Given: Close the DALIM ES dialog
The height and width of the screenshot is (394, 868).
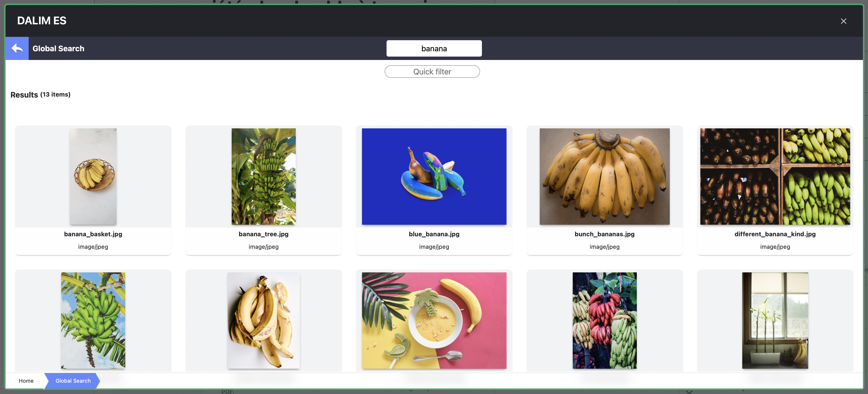Looking at the screenshot, I should click(843, 21).
